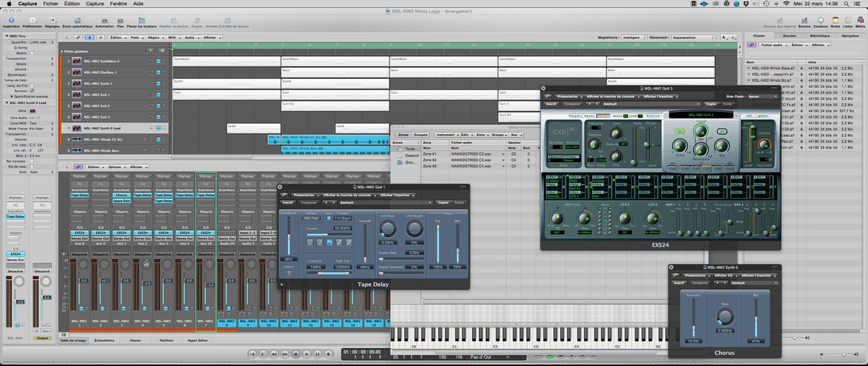This screenshot has height=366, width=868.
Task: Click the transport Record button
Action: tap(329, 354)
